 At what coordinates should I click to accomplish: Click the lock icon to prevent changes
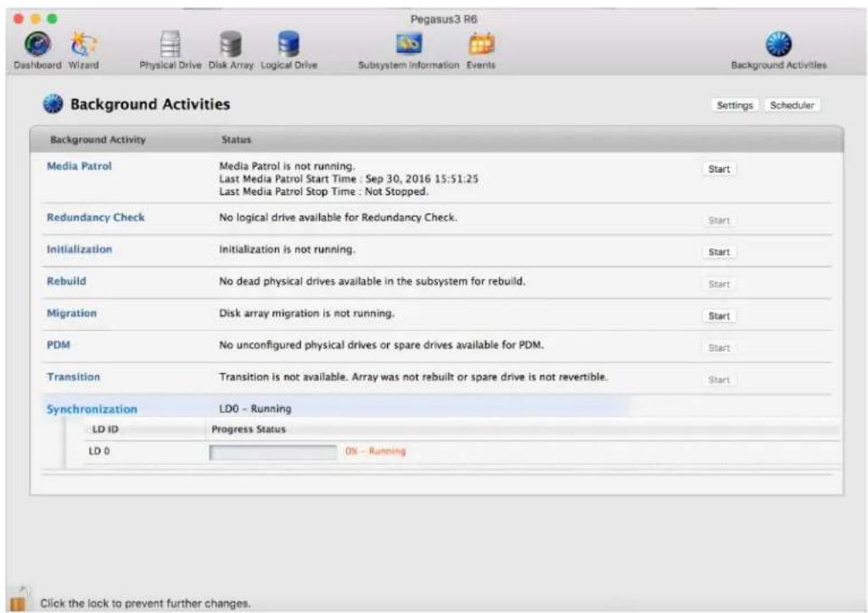pyautogui.click(x=19, y=599)
